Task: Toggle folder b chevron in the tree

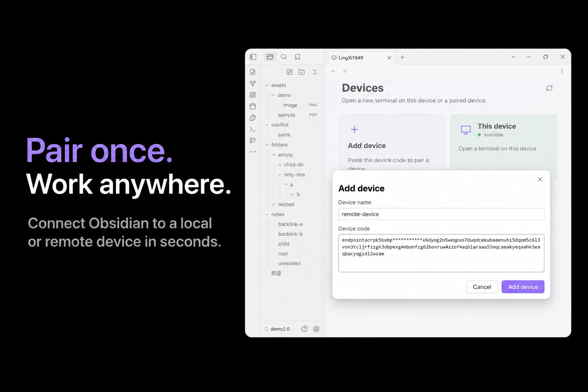Action: point(292,194)
